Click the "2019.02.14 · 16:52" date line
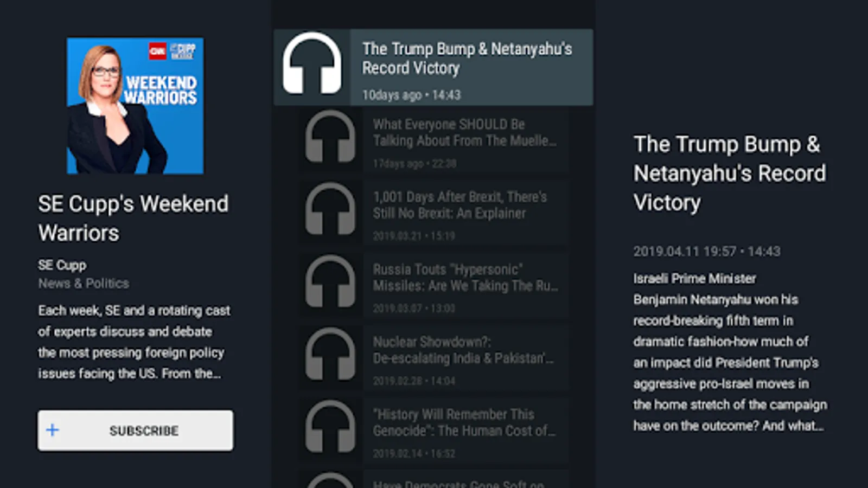Screen dimensions: 868x488 (414, 454)
